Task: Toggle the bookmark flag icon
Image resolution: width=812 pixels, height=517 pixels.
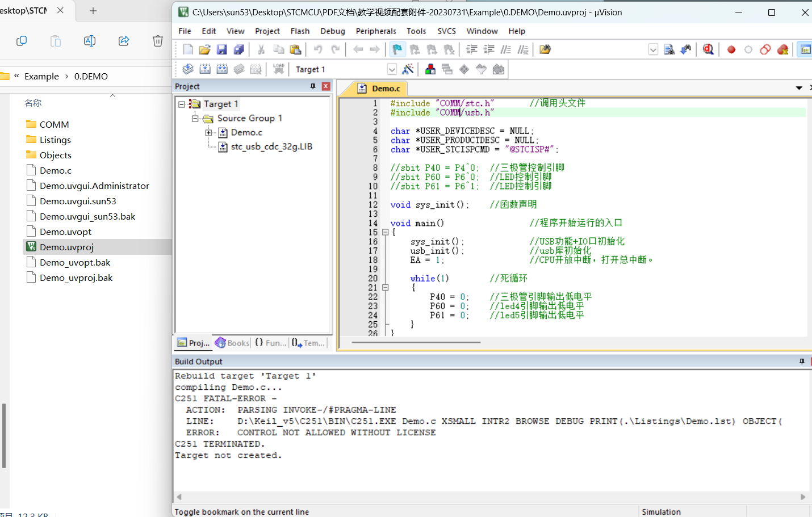Action: [397, 49]
